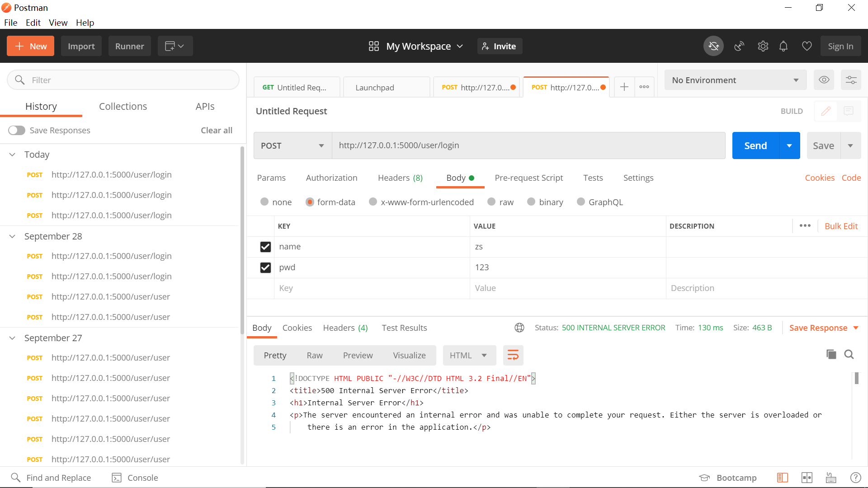Viewport: 868px width, 488px height.
Task: Open the No Environment dropdown
Action: (736, 80)
